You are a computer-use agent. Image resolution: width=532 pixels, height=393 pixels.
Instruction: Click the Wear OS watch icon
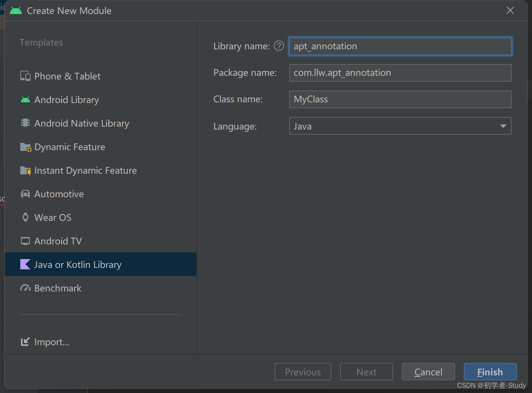[x=25, y=217]
